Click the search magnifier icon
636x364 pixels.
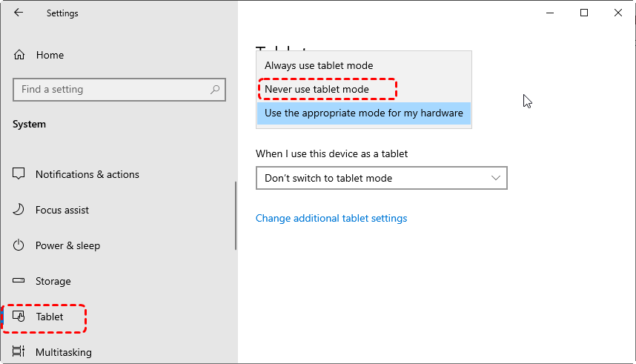[215, 90]
